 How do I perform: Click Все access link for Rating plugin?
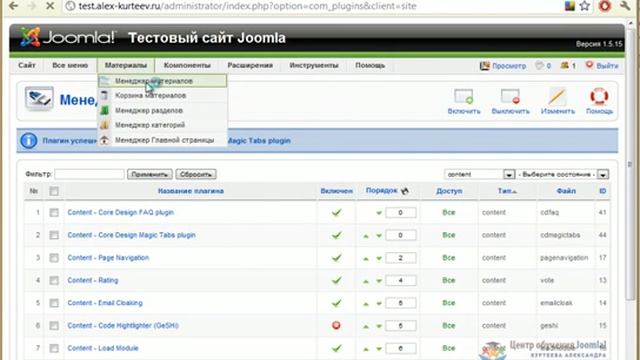tap(449, 280)
